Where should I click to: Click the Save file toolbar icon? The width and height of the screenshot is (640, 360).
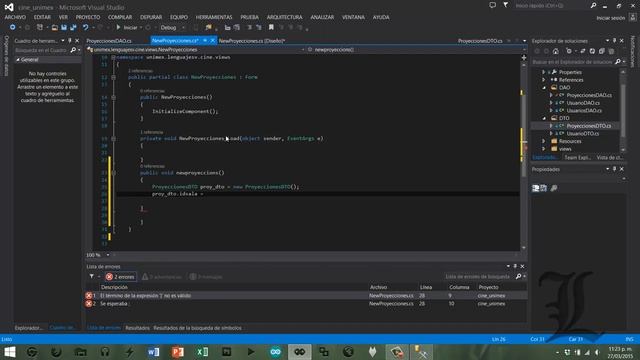coord(64,27)
